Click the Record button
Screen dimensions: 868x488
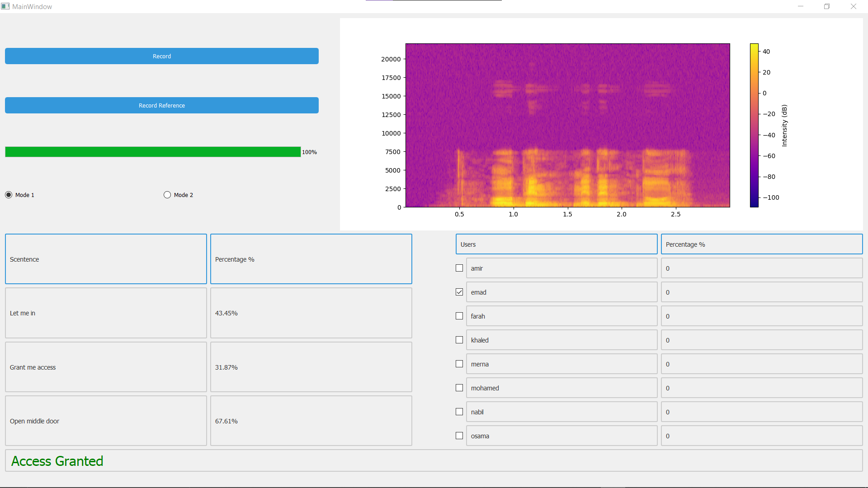tap(160, 56)
